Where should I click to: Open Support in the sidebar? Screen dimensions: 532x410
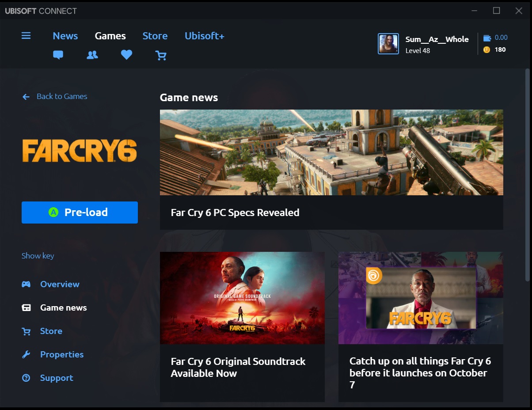coord(57,378)
